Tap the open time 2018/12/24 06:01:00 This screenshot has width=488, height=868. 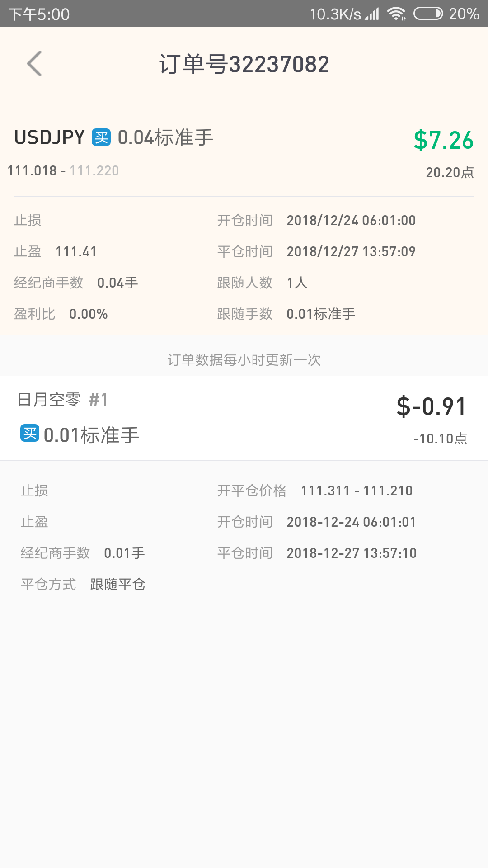click(x=351, y=221)
